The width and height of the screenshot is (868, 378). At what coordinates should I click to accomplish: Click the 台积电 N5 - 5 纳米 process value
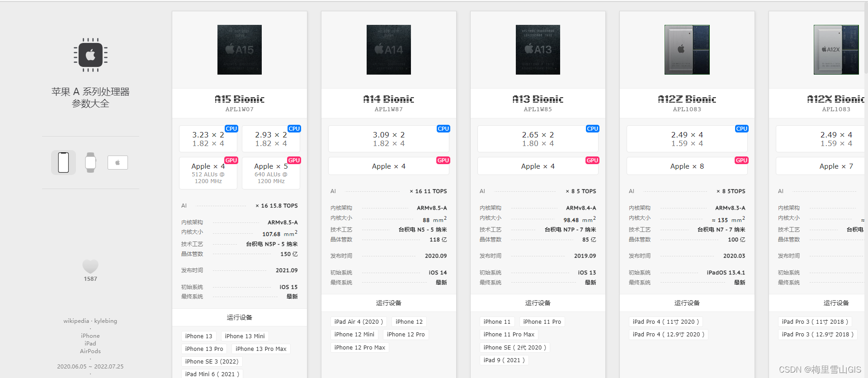(x=423, y=230)
